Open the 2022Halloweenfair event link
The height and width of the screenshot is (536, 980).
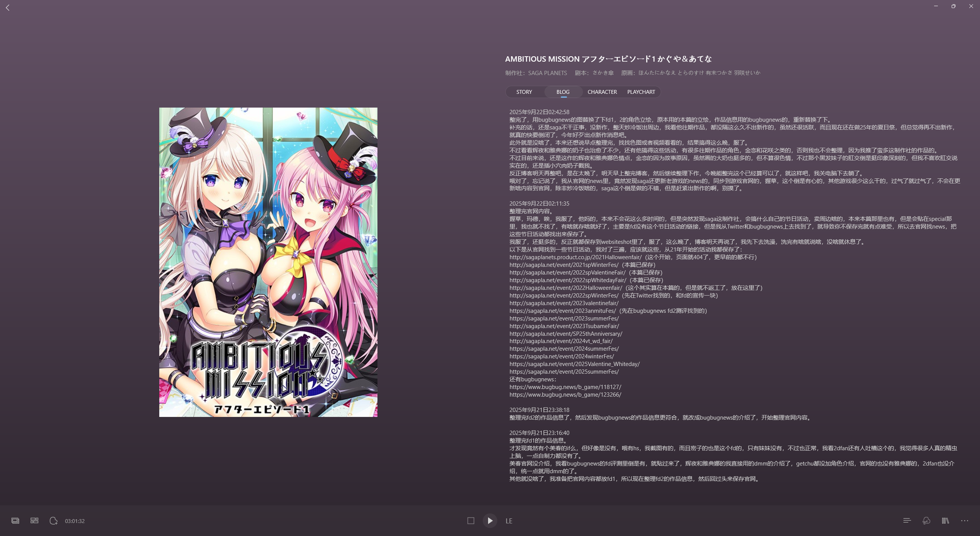pos(566,288)
